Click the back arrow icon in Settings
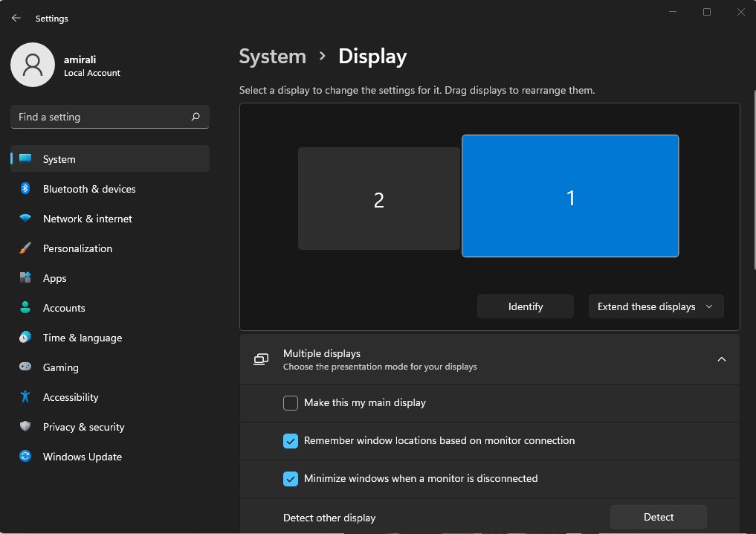The width and height of the screenshot is (756, 534). pos(16,18)
